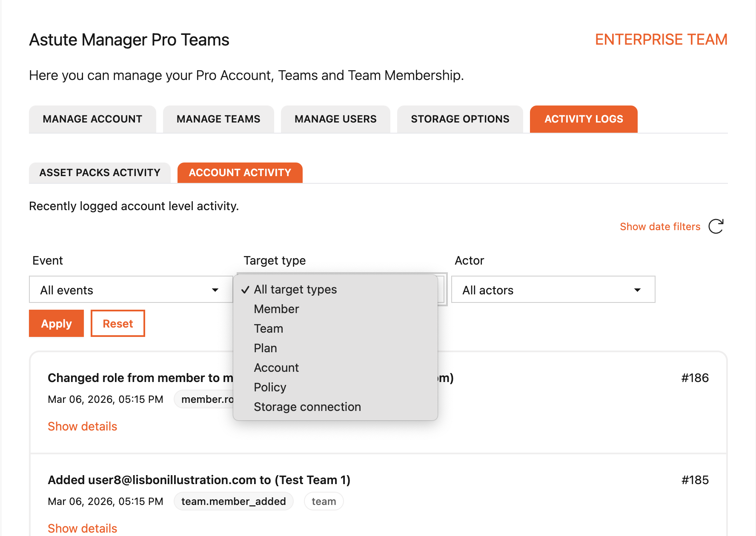Open the Manage Teams tab
Screen dimensions: 756x536
[x=218, y=119]
